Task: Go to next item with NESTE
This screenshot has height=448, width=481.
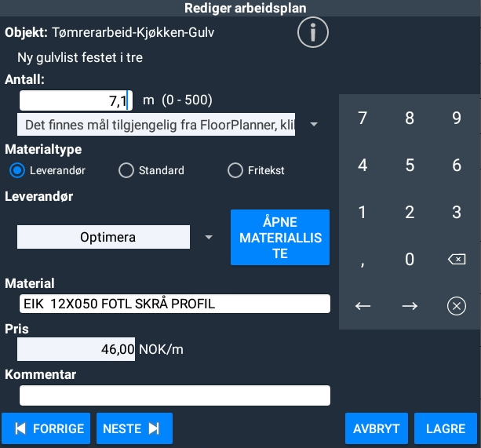Action: pyautogui.click(x=133, y=428)
